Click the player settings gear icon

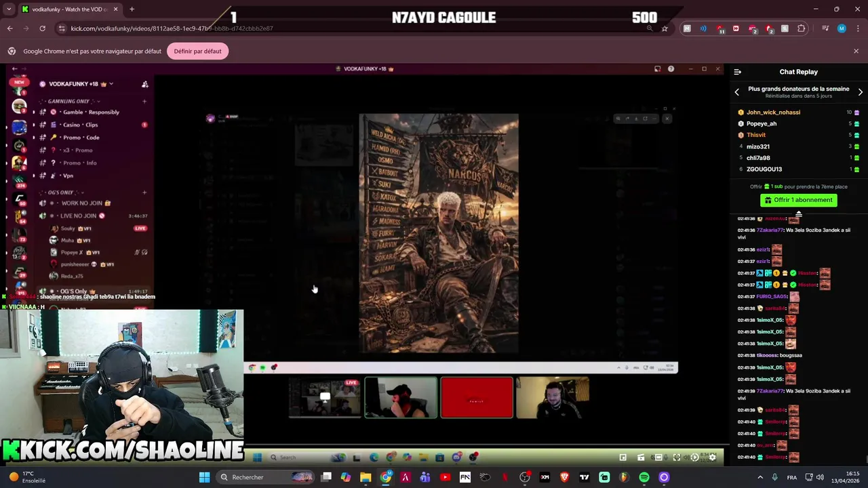pos(712,457)
